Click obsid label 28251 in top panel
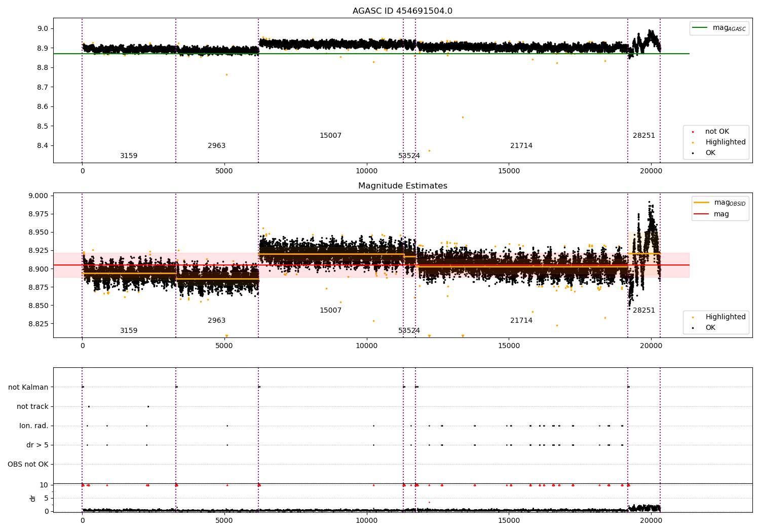This screenshot has width=760, height=532. [x=644, y=136]
